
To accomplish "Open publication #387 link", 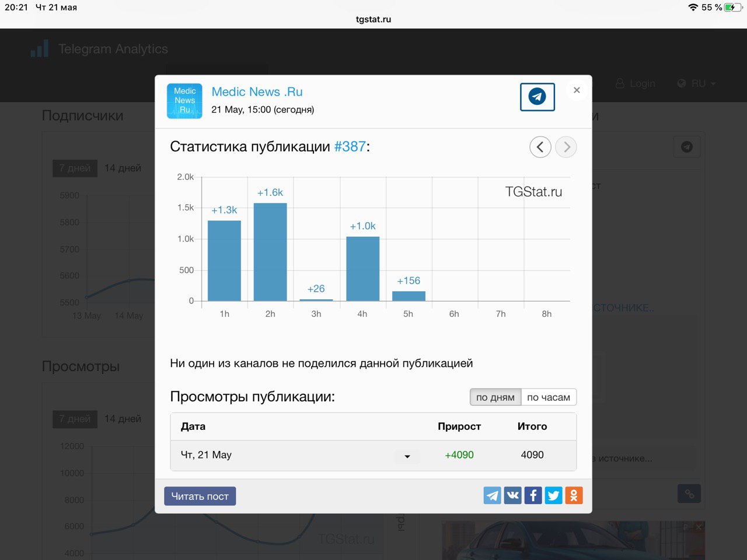I will pyautogui.click(x=350, y=146).
